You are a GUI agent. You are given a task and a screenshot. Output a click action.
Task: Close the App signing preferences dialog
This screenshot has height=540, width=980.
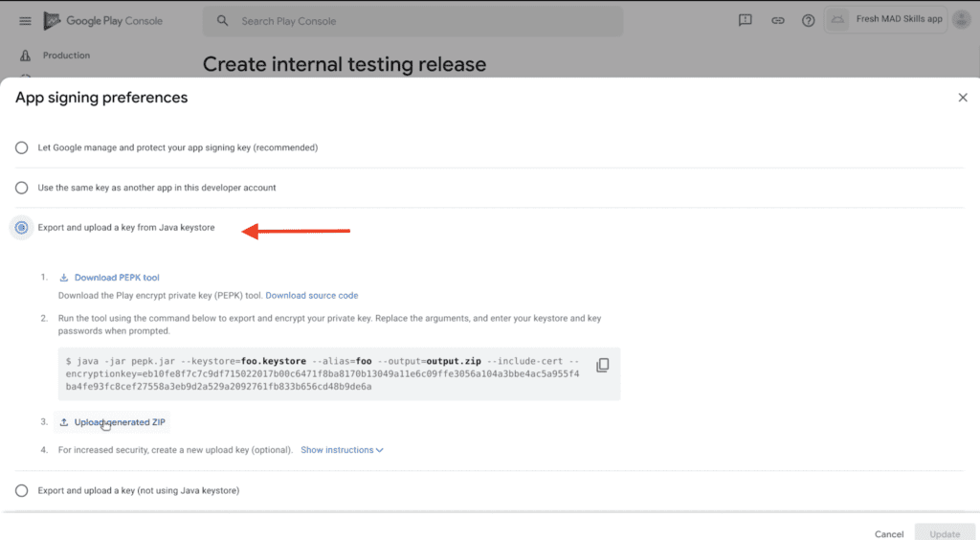point(963,98)
